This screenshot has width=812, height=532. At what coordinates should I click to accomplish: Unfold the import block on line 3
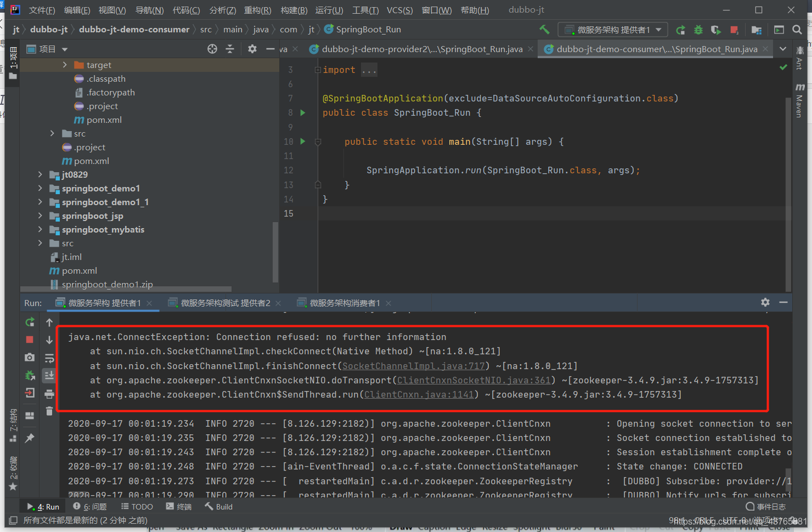(x=318, y=70)
